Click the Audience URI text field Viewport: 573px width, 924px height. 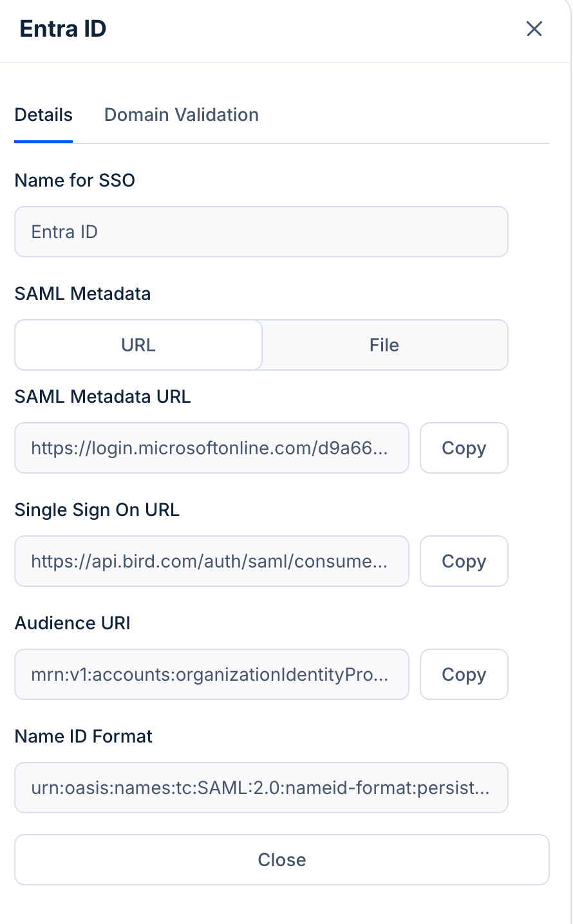point(212,674)
